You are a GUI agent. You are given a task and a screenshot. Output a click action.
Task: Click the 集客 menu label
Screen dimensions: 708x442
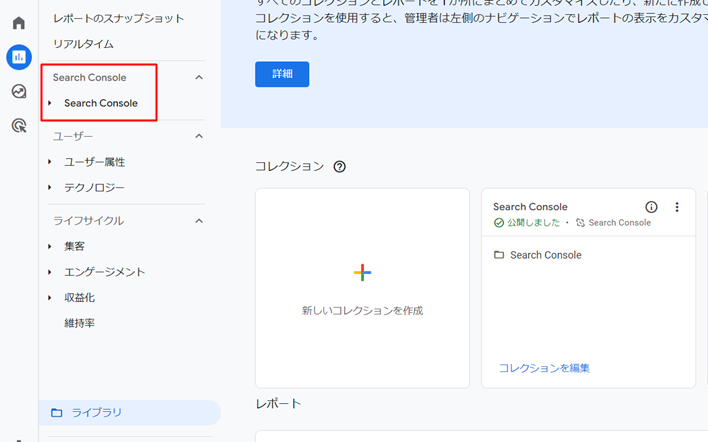pos(75,246)
